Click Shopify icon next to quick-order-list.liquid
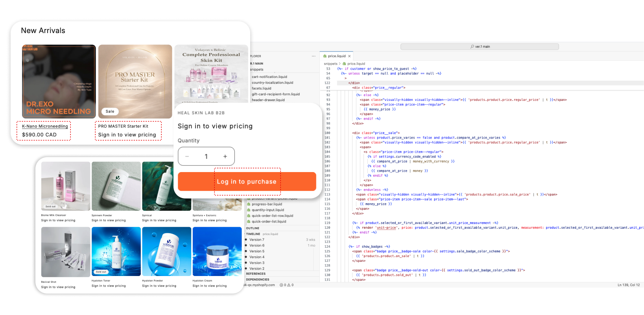Image resolution: width=644 pixels, height=315 pixels. coord(249,222)
